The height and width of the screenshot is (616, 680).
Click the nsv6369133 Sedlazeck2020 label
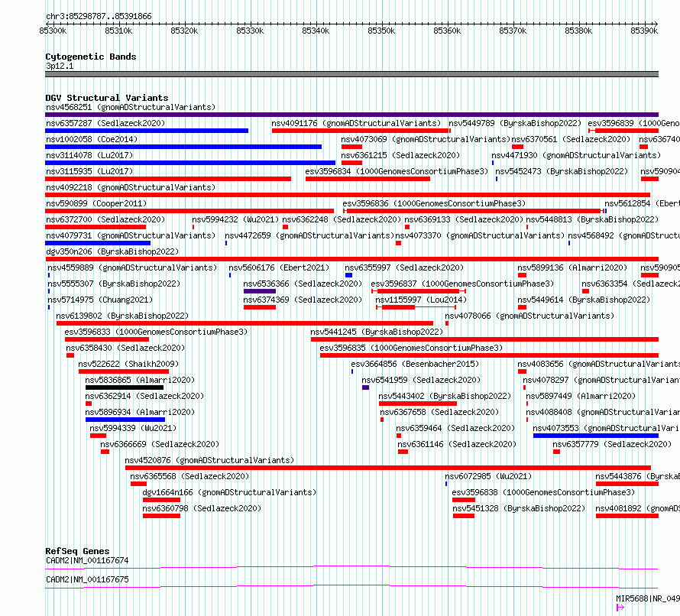point(464,219)
